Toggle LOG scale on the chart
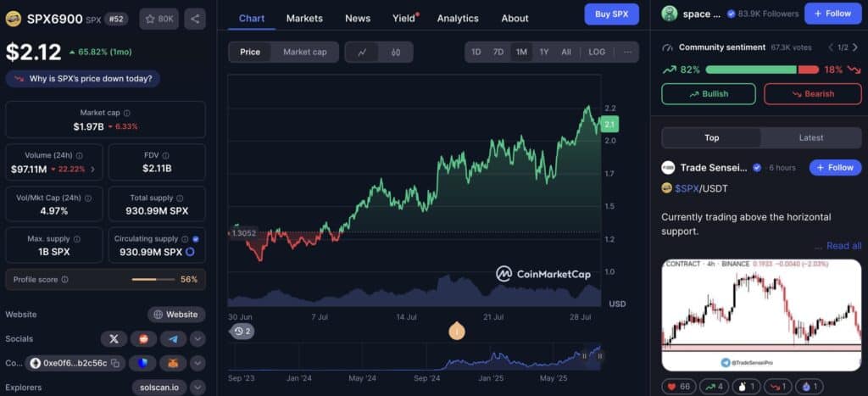 click(x=597, y=52)
